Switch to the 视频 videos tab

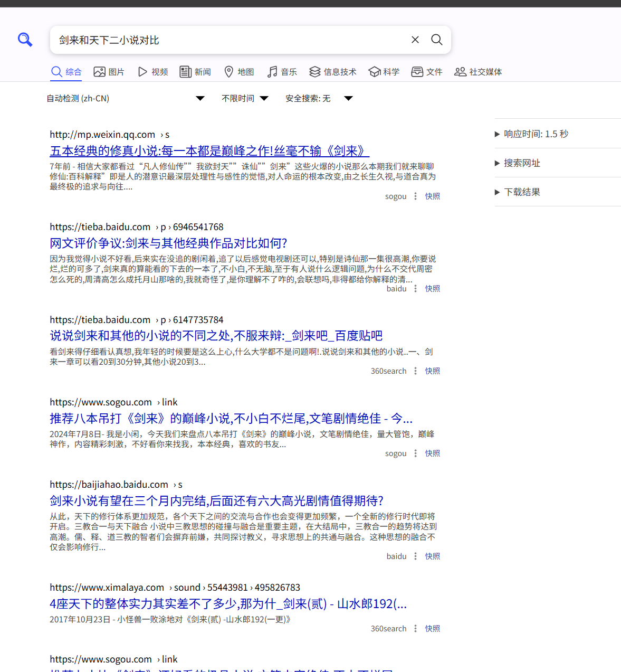[x=153, y=72]
